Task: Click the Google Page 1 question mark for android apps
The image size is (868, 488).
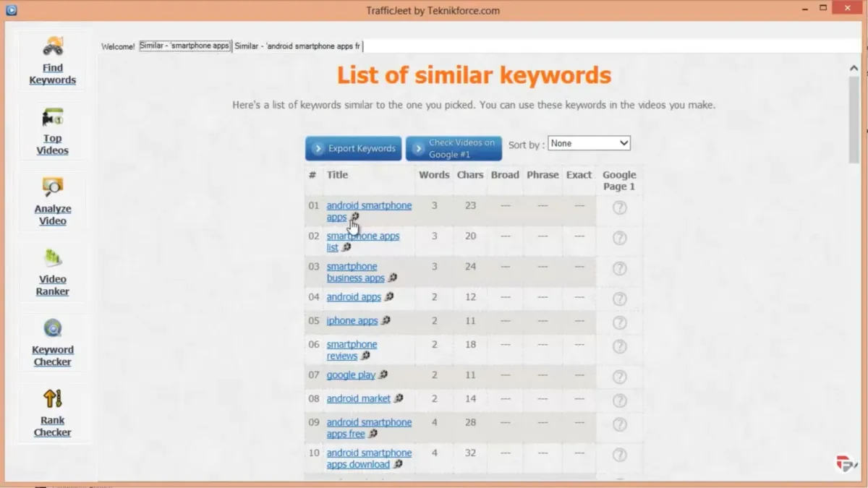Action: point(619,298)
